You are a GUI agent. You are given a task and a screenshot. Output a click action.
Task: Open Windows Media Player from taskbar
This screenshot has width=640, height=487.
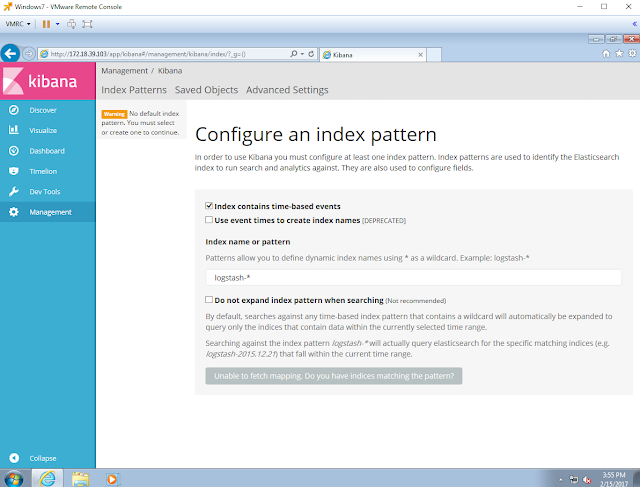pos(112,479)
